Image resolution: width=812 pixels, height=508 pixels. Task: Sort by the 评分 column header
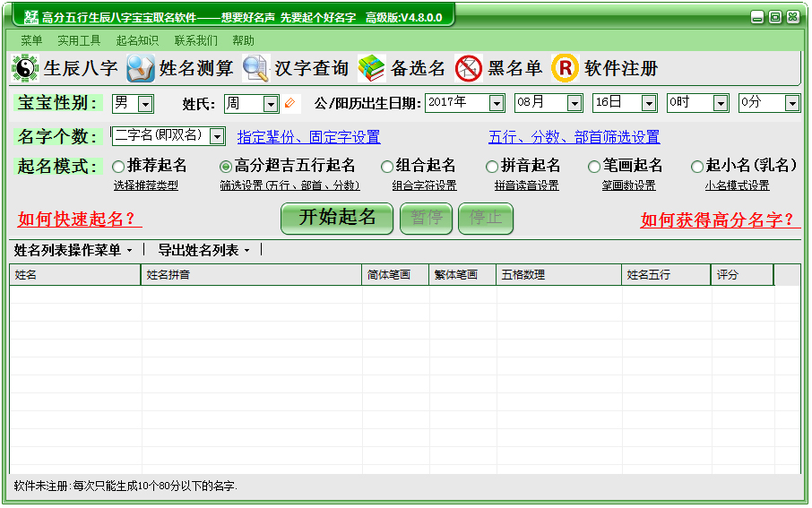click(x=743, y=274)
